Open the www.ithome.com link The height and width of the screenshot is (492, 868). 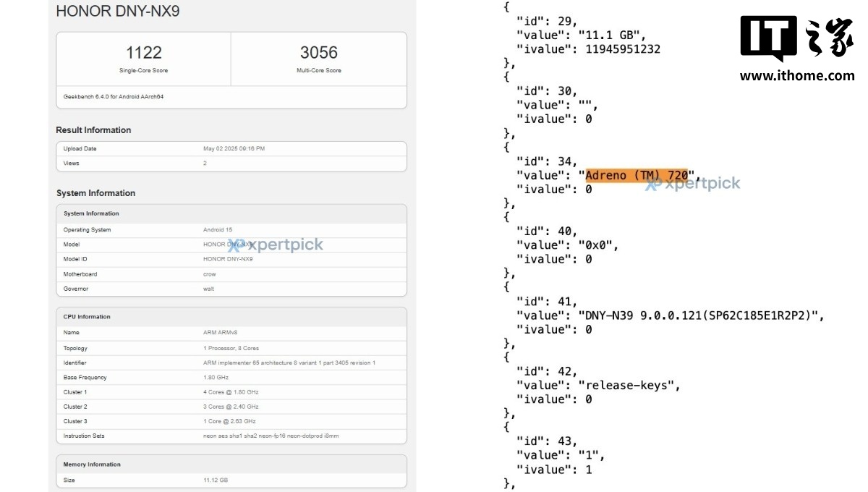[x=796, y=75]
